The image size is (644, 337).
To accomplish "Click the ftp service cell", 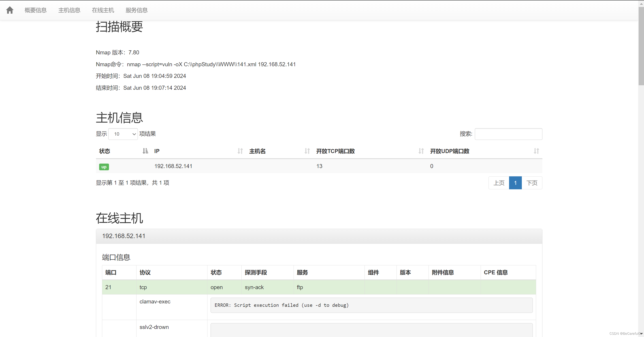I will click(x=329, y=287).
